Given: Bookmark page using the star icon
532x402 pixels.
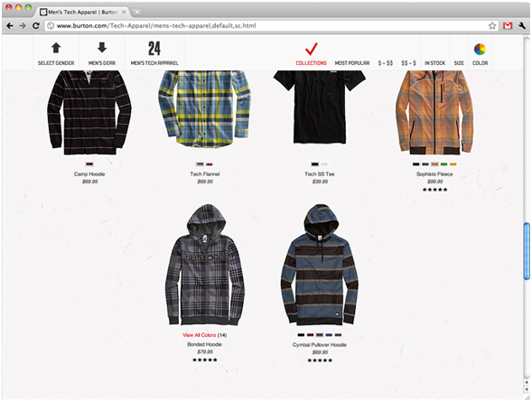Looking at the screenshot, I should click(x=492, y=26).
